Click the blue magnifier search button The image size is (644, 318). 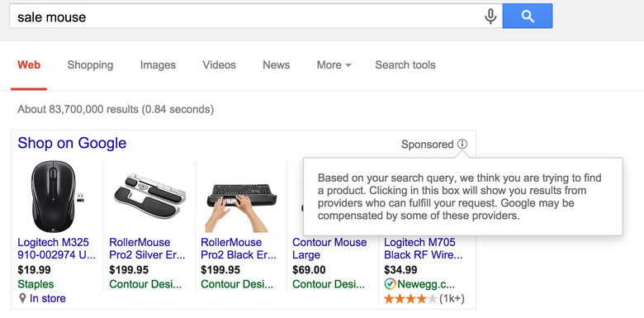528,17
